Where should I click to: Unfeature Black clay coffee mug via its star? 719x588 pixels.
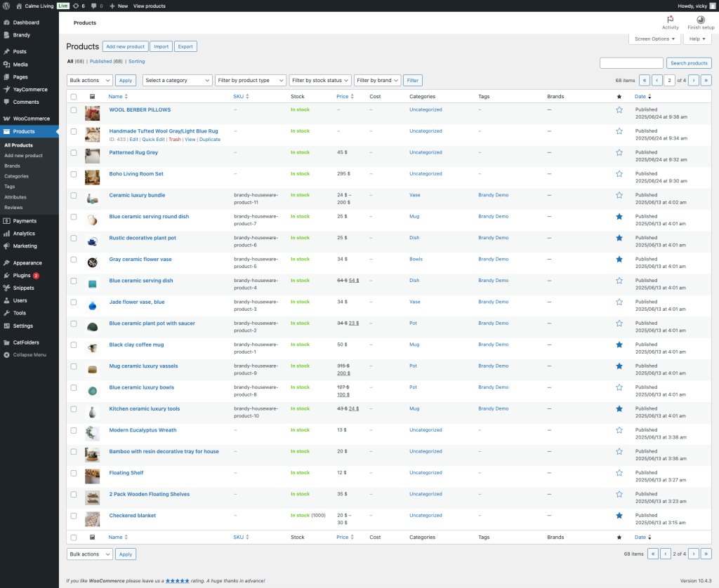(619, 345)
